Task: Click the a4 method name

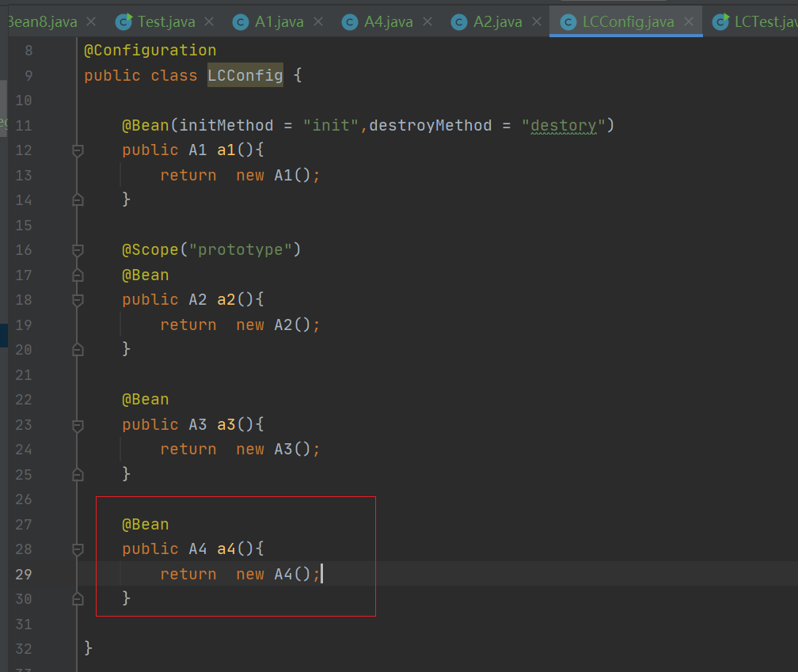Action: coord(226,549)
